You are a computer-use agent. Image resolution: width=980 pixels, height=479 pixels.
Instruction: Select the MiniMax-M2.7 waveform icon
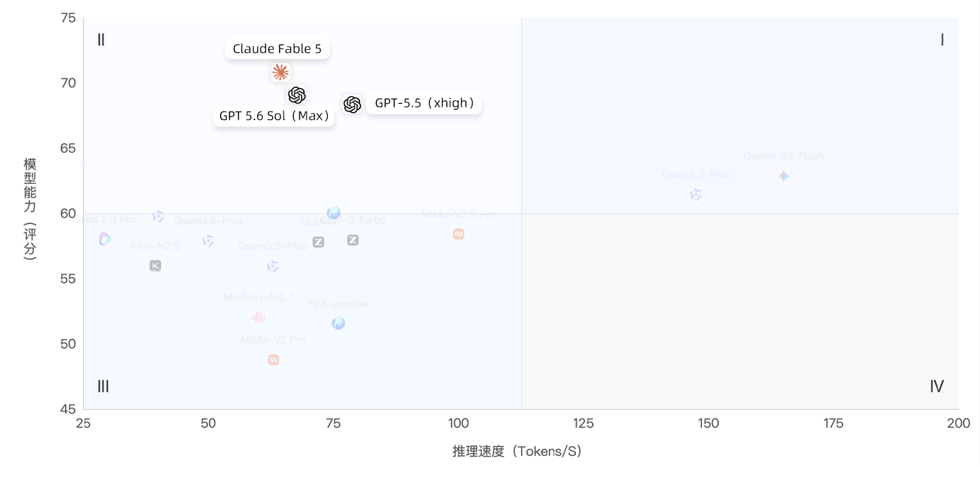pos(259,317)
